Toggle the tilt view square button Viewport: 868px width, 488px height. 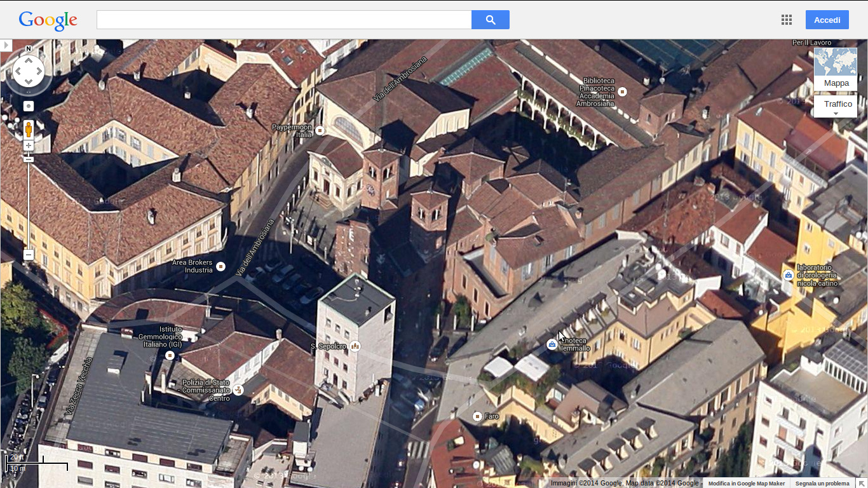click(x=29, y=106)
